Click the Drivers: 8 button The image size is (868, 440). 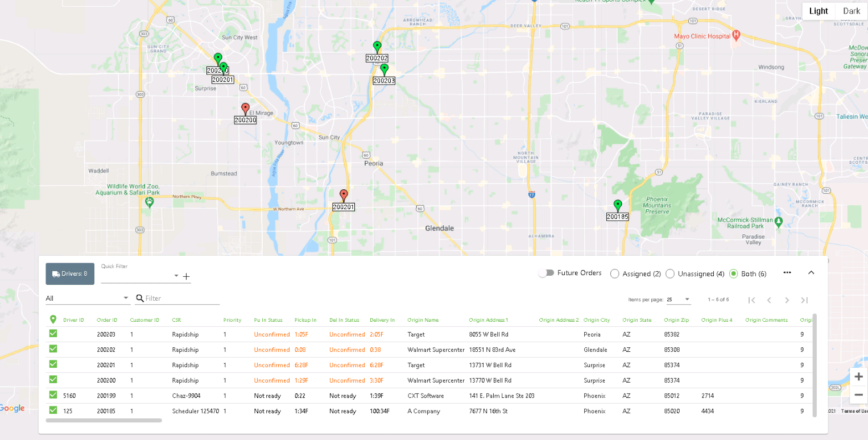[x=70, y=274]
